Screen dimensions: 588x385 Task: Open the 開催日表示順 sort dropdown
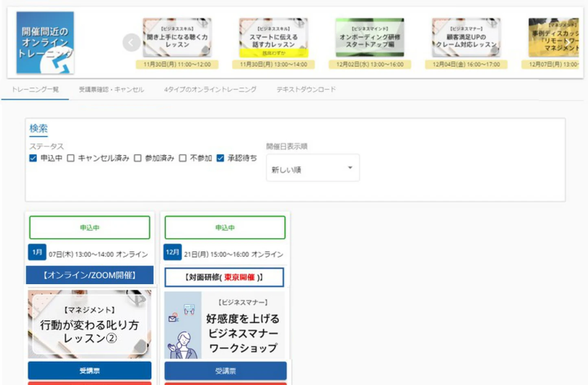(x=313, y=168)
